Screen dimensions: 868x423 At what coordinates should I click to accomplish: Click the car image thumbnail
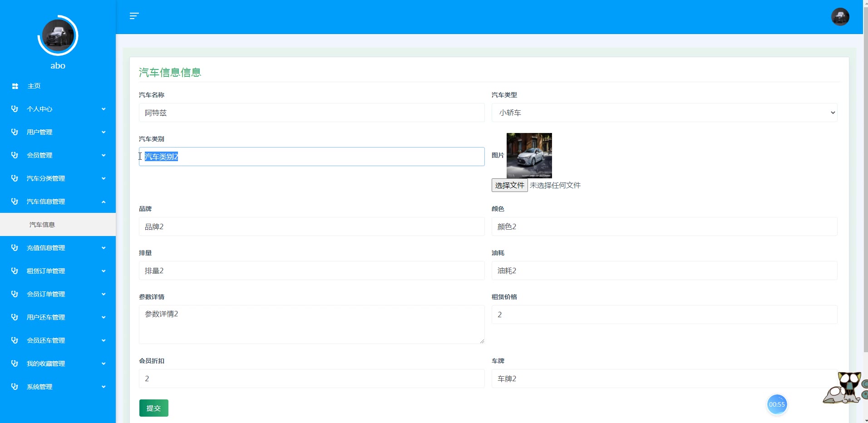pyautogui.click(x=529, y=155)
